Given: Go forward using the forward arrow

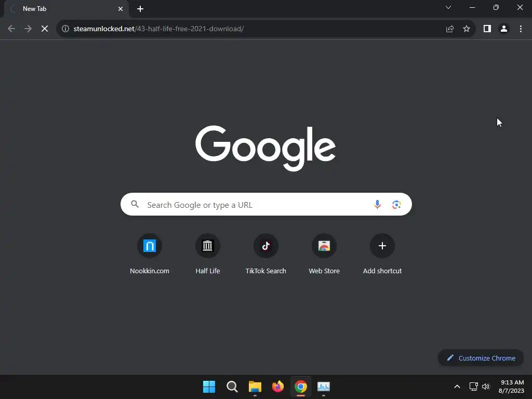Looking at the screenshot, I should pyautogui.click(x=28, y=29).
